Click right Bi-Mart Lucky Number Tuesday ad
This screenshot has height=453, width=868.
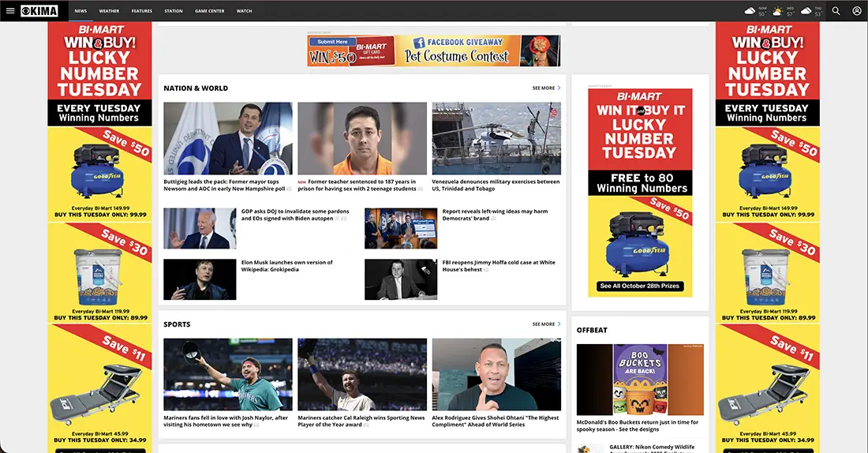pyautogui.click(x=767, y=237)
